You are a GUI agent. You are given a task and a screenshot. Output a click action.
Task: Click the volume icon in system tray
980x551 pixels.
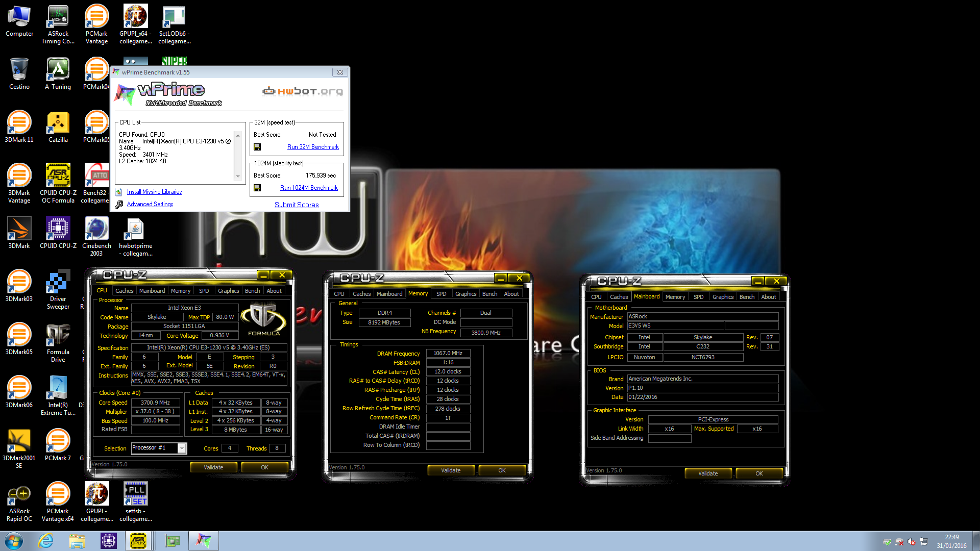(x=912, y=542)
